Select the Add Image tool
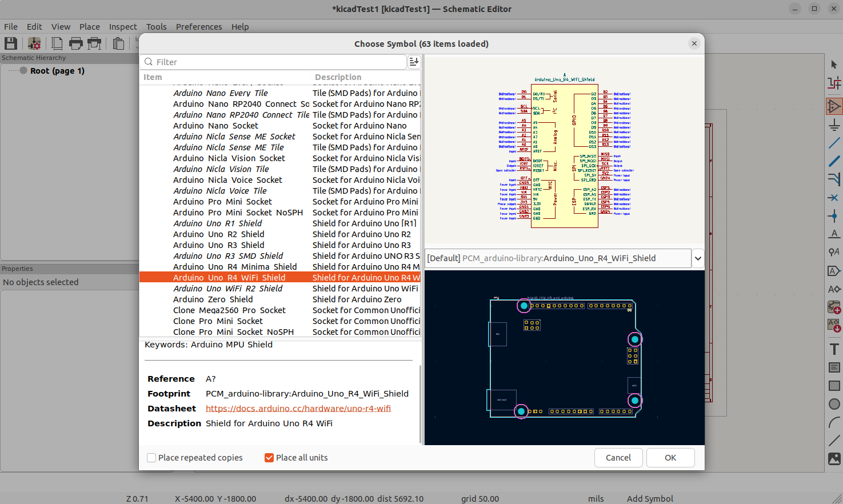843x504 pixels. 834,459
